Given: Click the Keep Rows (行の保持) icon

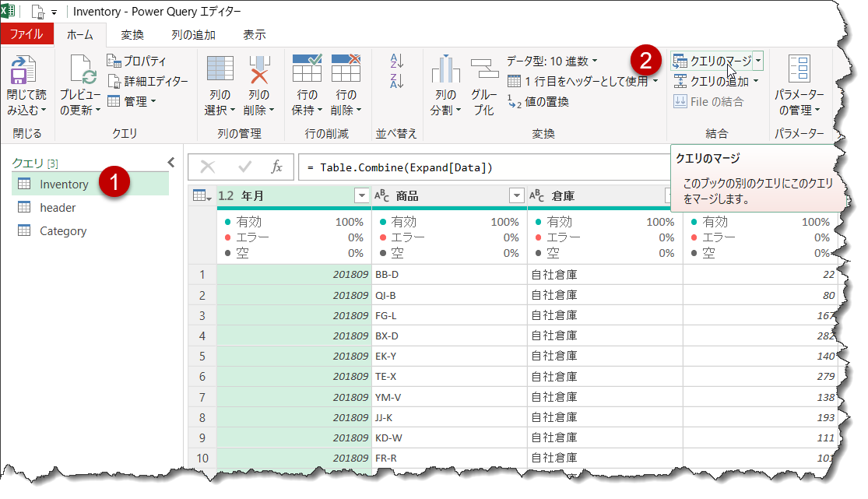Looking at the screenshot, I should (x=307, y=69).
